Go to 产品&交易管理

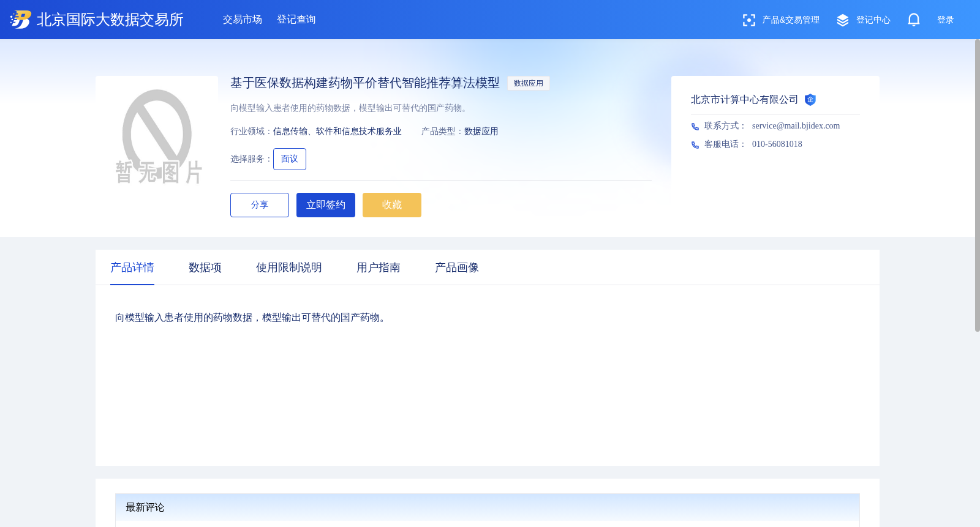pos(791,20)
